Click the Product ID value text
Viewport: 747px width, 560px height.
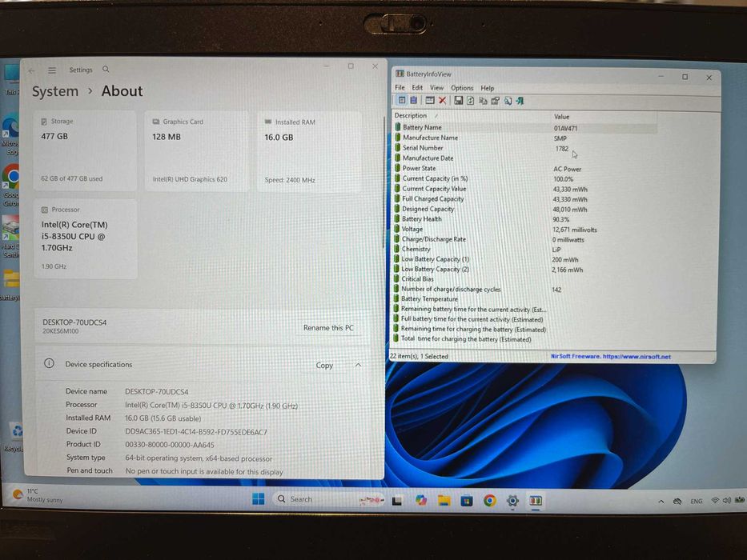[170, 445]
